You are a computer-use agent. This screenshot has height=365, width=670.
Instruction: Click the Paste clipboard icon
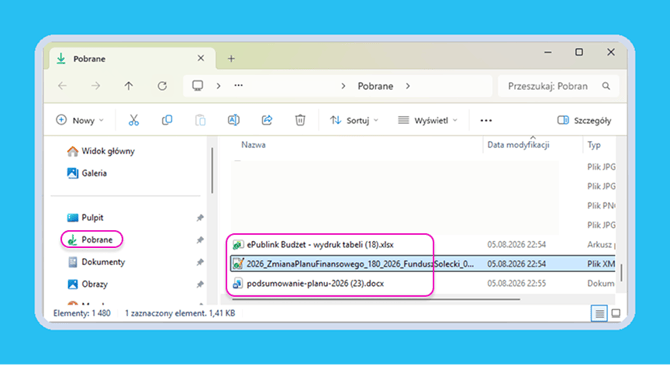click(x=200, y=120)
